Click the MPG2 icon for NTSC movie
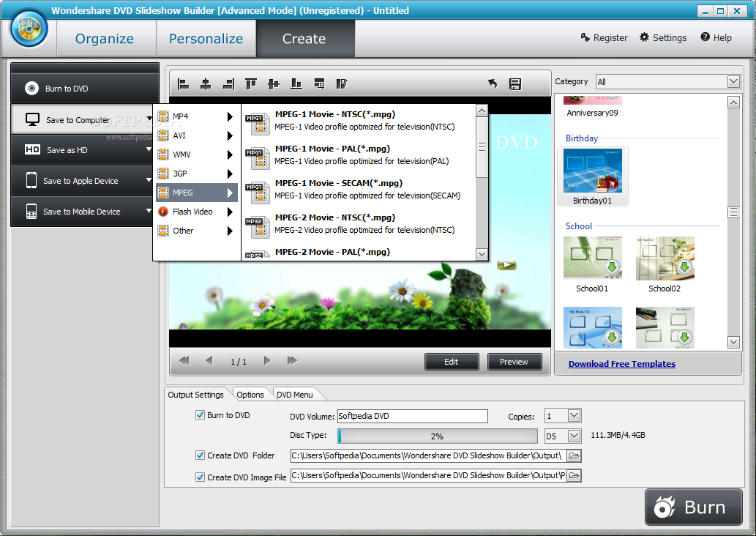756x536 pixels. 257,227
